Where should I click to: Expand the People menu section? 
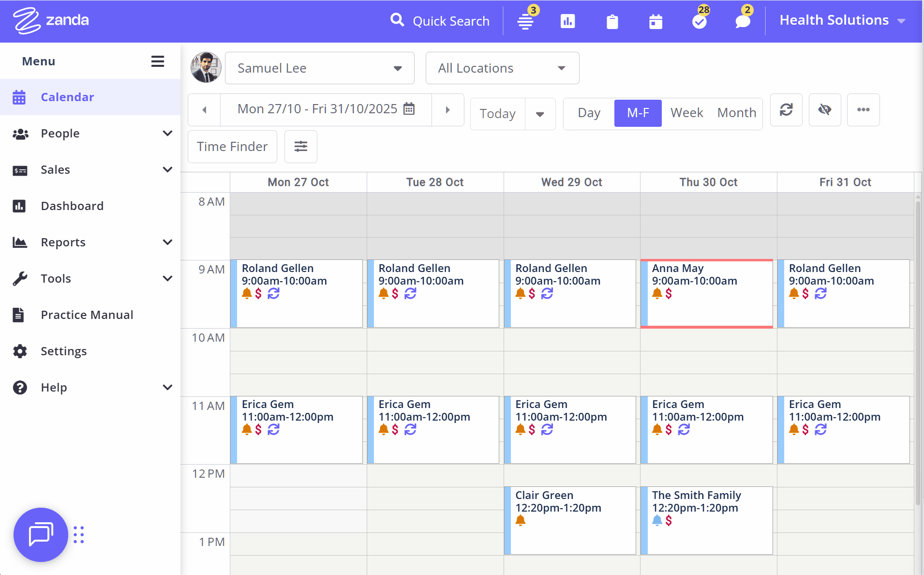[x=60, y=133]
